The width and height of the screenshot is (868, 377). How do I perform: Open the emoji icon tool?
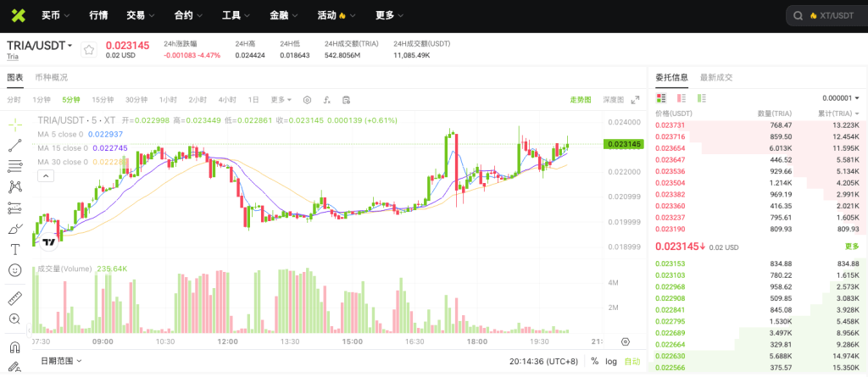[x=15, y=270]
